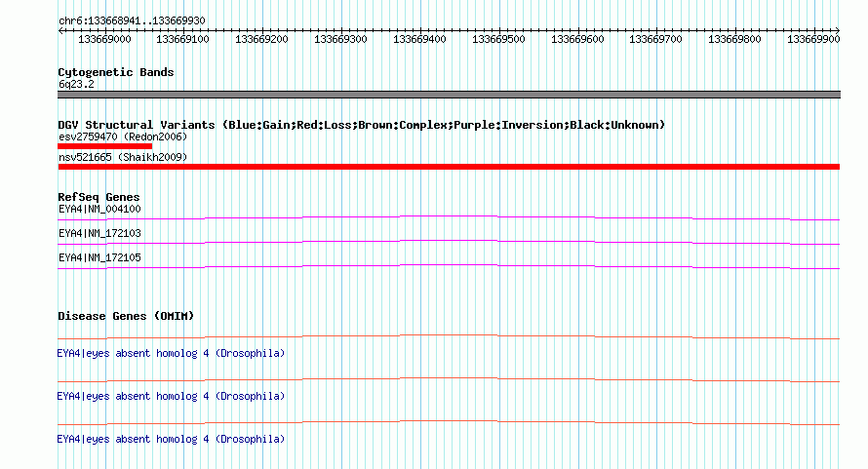This screenshot has width=868, height=469.
Task: Click ruler tick label 133669200
Action: 261,39
